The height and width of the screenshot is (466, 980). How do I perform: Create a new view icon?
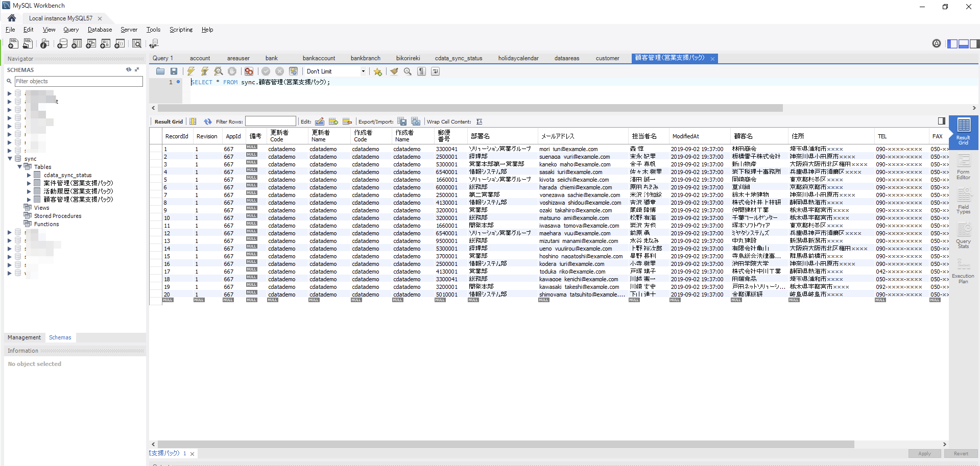pos(91,44)
